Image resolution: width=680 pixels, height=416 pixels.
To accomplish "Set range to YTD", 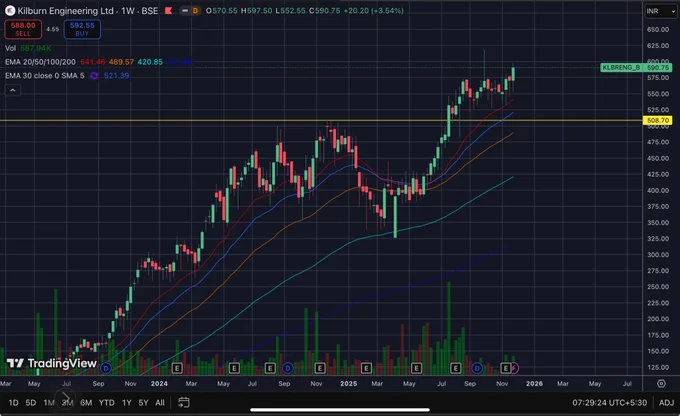I will [x=106, y=403].
